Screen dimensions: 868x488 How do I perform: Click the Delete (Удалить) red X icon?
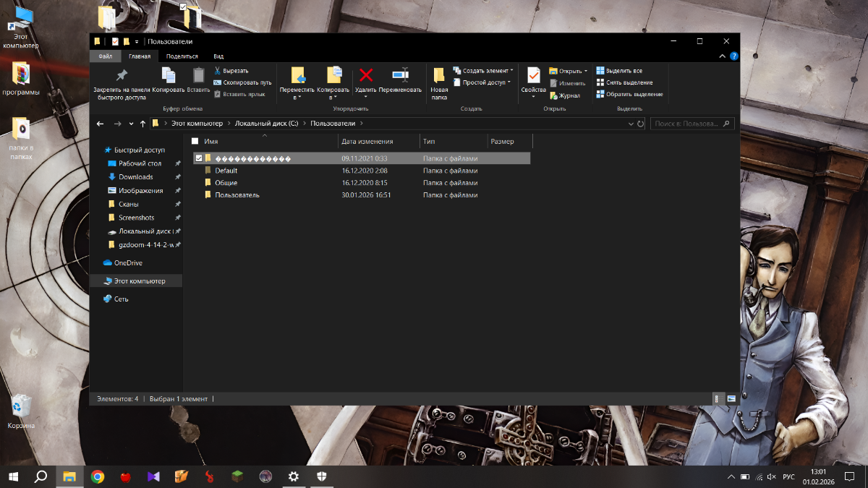tap(366, 75)
